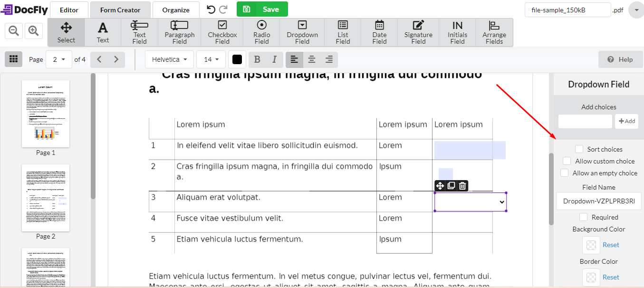Switch to the Organize tab

coord(176,9)
